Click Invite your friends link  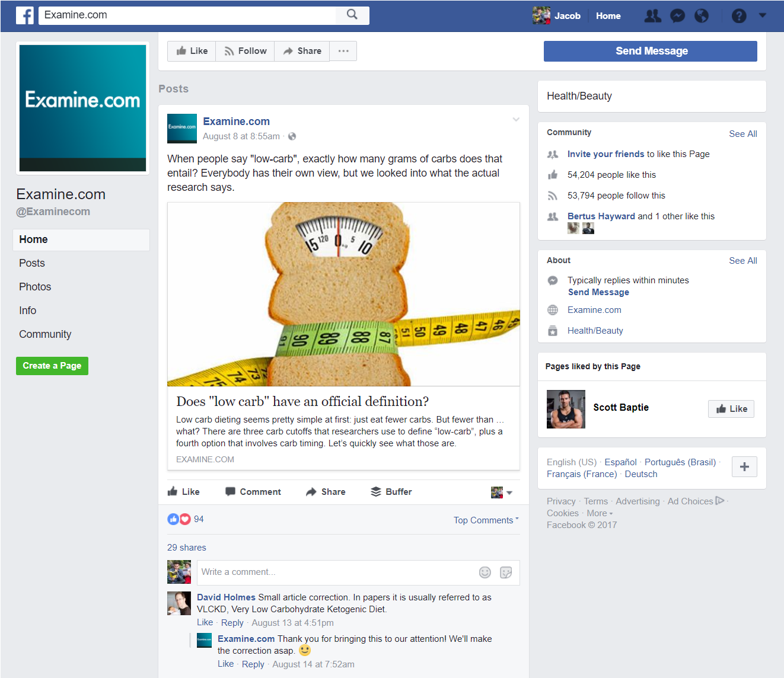605,154
